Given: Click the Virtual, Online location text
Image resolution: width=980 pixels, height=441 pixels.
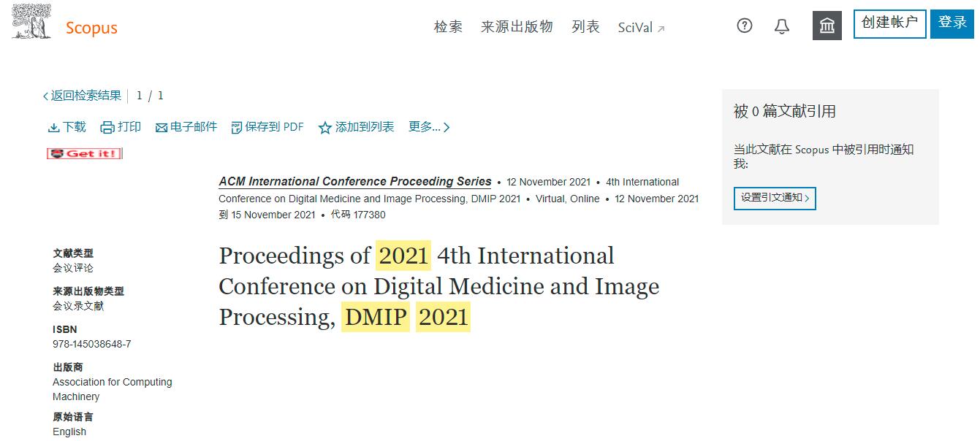Looking at the screenshot, I should click(568, 199).
